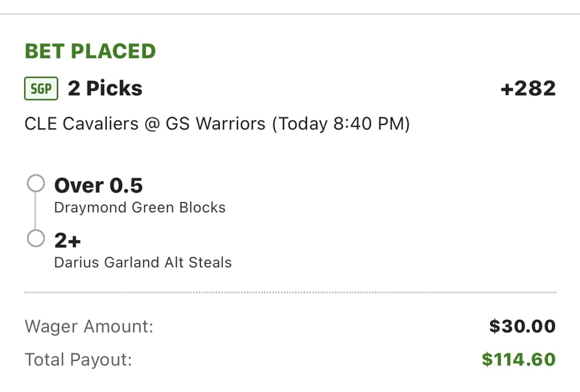Click the green $114.60 payout value
Image resolution: width=580 pixels, height=392 pixels.
pyautogui.click(x=519, y=360)
